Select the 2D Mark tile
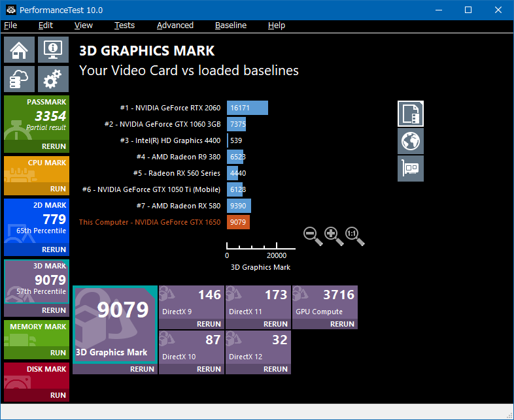 (x=36, y=221)
